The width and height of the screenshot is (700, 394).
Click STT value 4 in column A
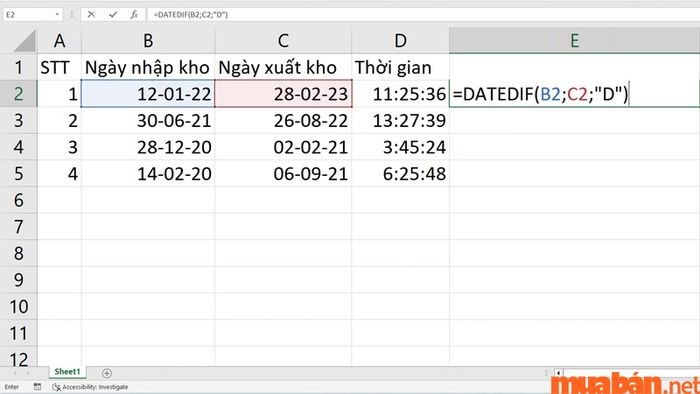[59, 174]
